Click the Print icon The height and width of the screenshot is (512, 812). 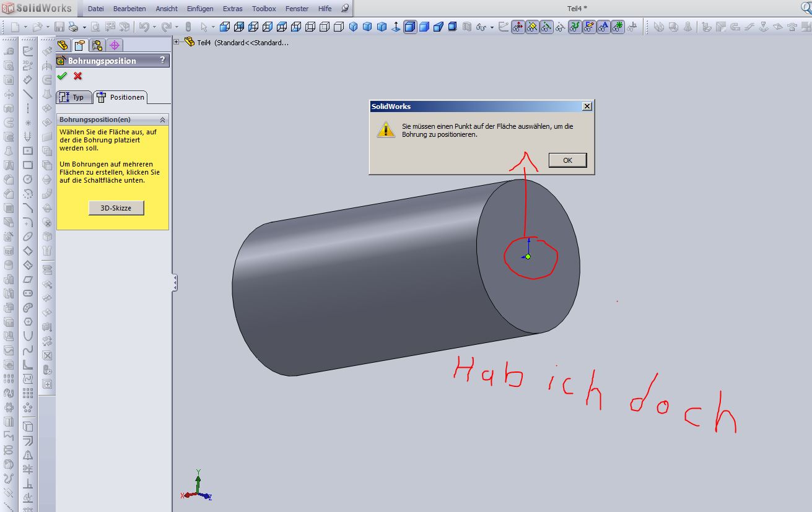(73, 27)
